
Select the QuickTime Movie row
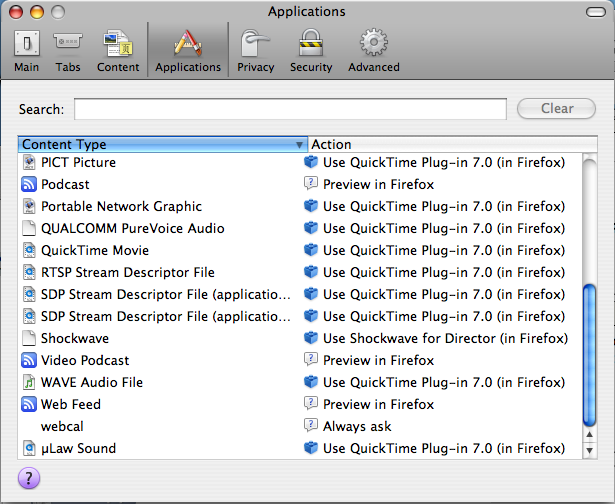[x=95, y=250]
